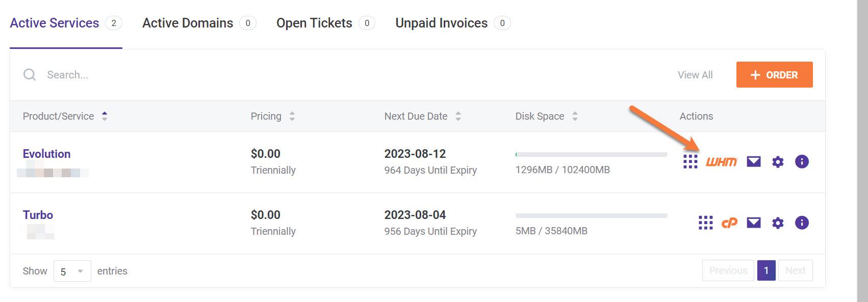Open WHM login for Evolution service
868x302 pixels.
click(721, 162)
